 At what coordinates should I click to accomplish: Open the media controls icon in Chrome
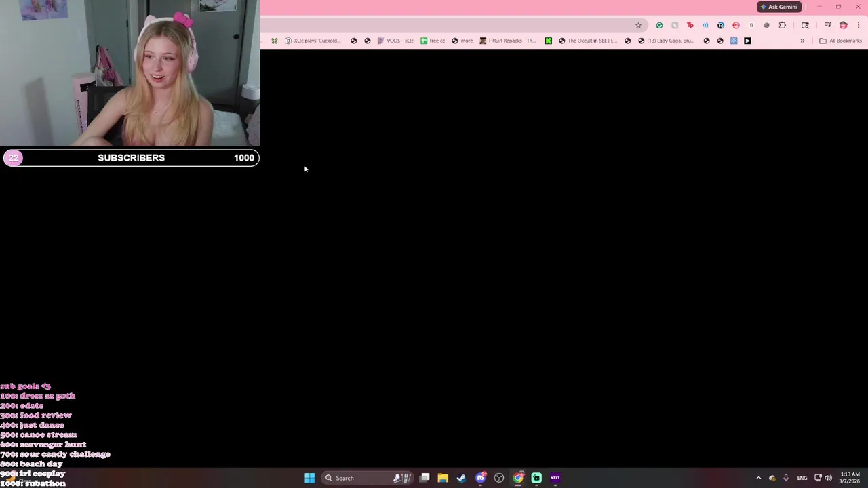click(827, 25)
